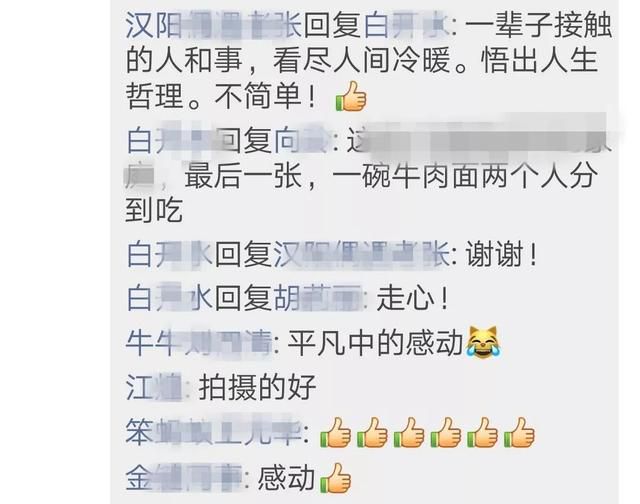The width and height of the screenshot is (640, 504).
Task: Tap third thumbs-up in the six-emoji row
Action: [x=409, y=433]
